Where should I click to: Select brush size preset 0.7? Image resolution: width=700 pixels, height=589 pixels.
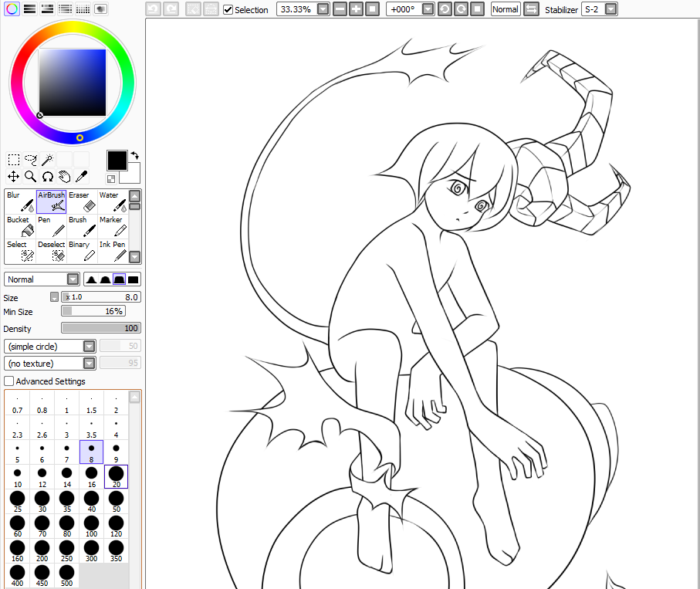(x=18, y=403)
